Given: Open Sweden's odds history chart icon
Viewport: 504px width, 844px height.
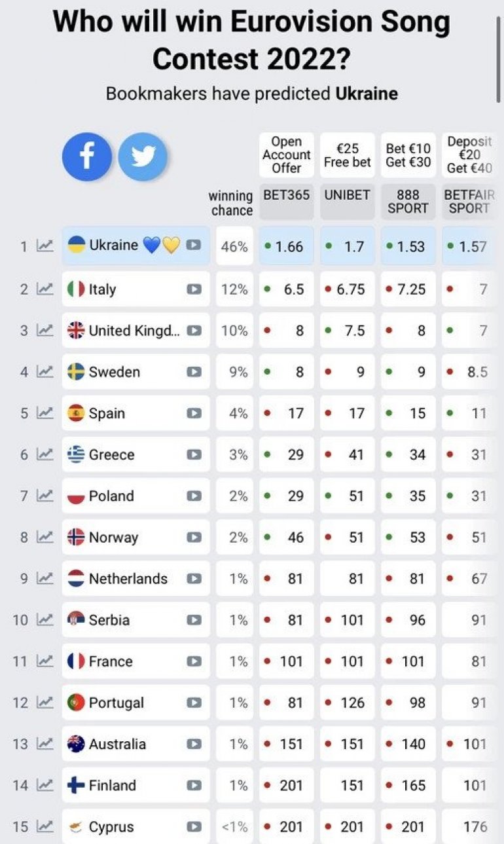Looking at the screenshot, I should tap(45, 372).
